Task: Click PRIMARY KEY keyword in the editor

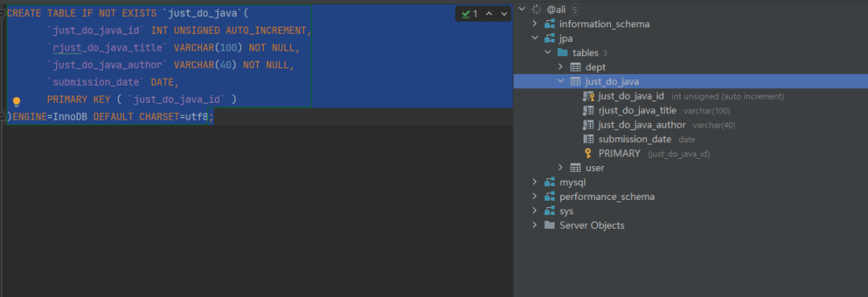Action: 79,100
